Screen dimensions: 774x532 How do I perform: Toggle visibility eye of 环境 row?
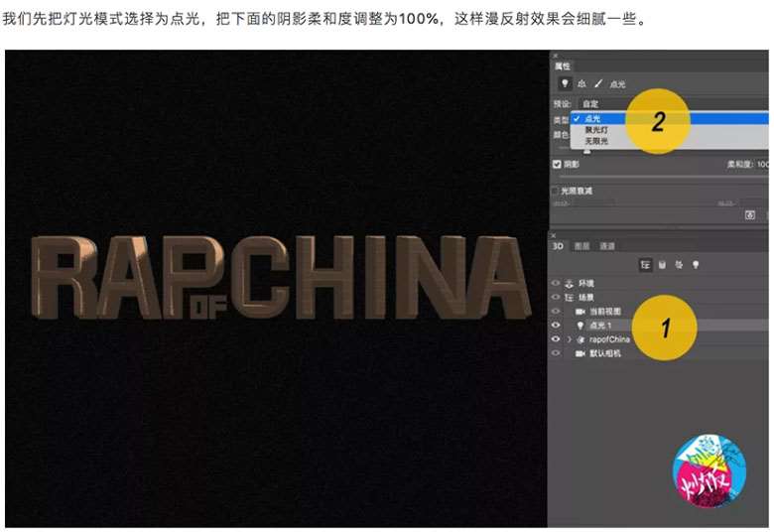click(x=556, y=283)
